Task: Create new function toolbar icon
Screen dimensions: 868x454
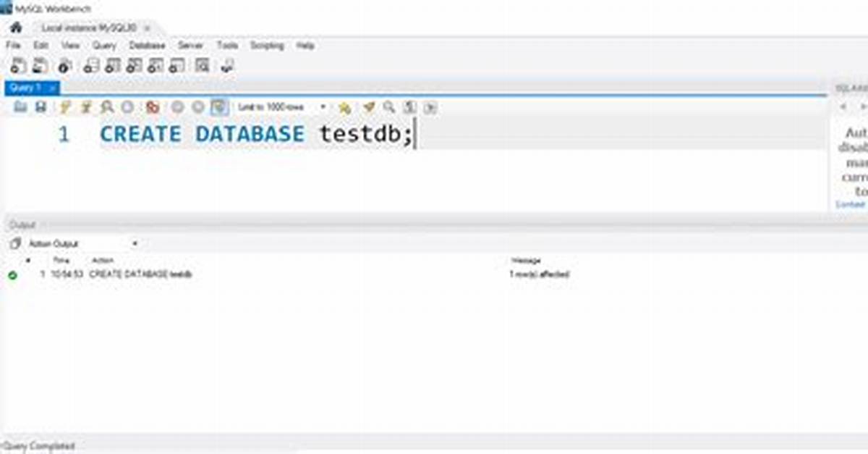Action: coord(177,66)
